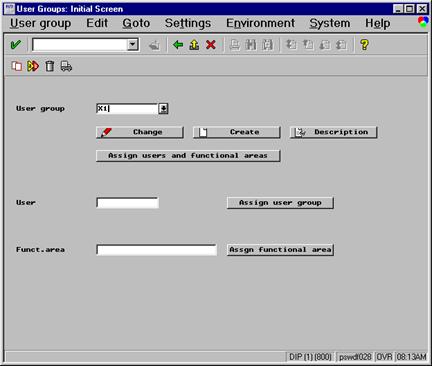Click the green checkmark Enter icon
This screenshot has height=366, width=432.
[x=16, y=44]
